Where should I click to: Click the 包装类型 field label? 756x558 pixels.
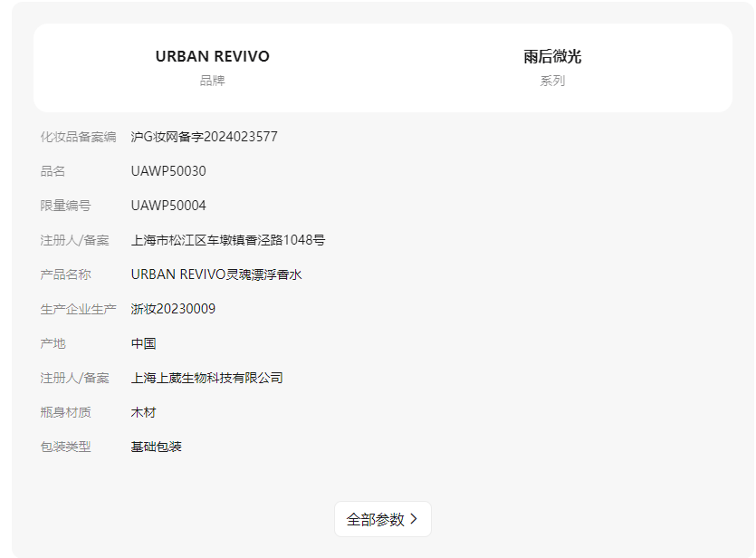[65, 447]
